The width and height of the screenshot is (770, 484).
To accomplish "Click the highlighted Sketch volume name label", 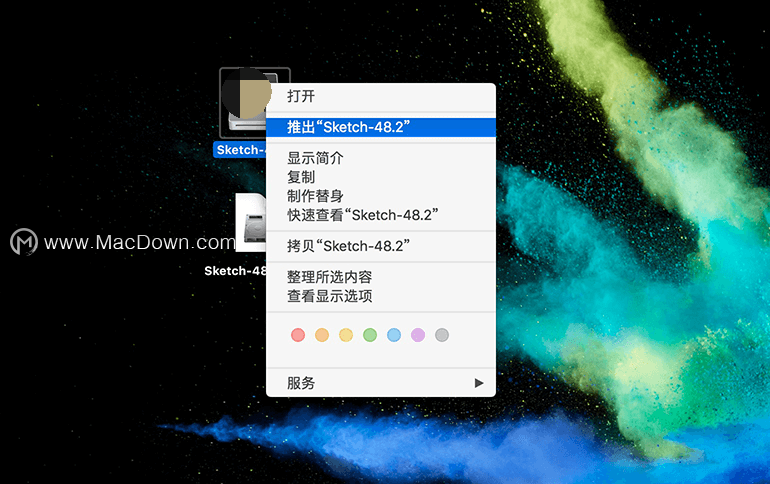I will pyautogui.click(x=240, y=150).
